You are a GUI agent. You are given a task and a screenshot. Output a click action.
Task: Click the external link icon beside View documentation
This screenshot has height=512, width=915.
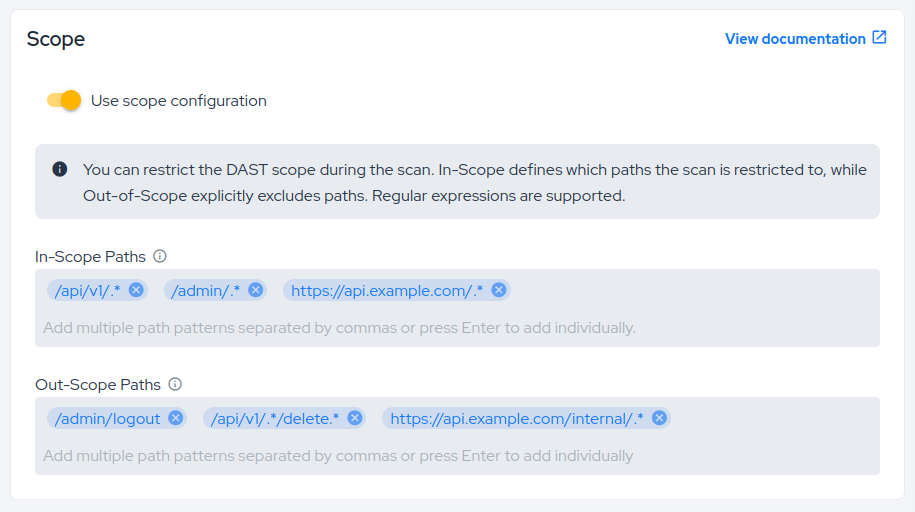click(879, 37)
